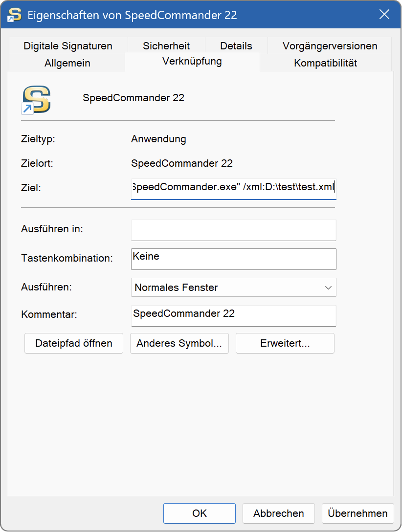This screenshot has width=402, height=532.
Task: Switch to the Kompatibilität tab
Action: [325, 63]
